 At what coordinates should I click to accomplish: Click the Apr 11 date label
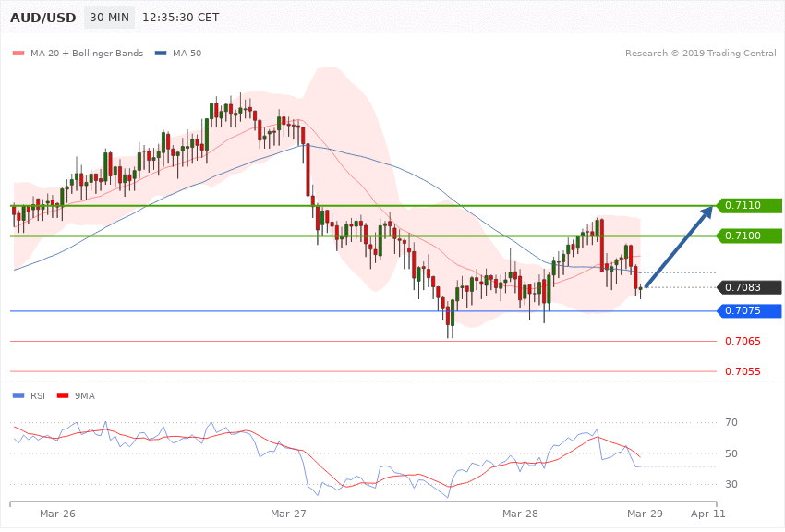click(708, 514)
